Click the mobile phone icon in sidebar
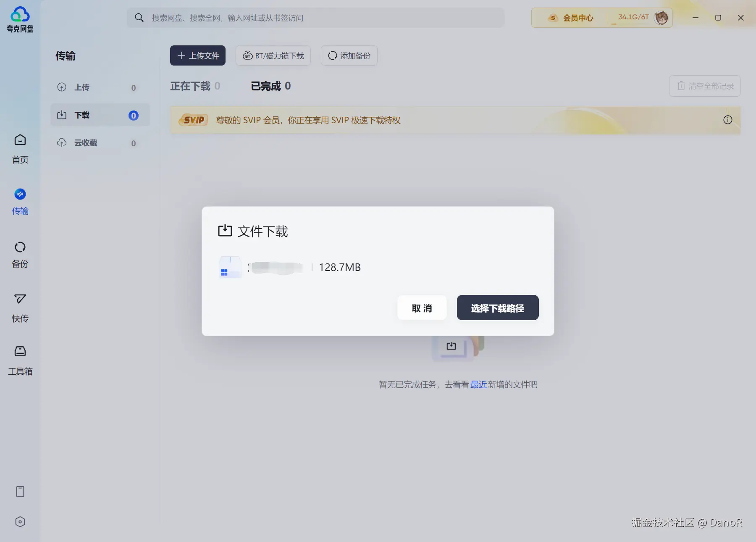756x542 pixels. (20, 492)
